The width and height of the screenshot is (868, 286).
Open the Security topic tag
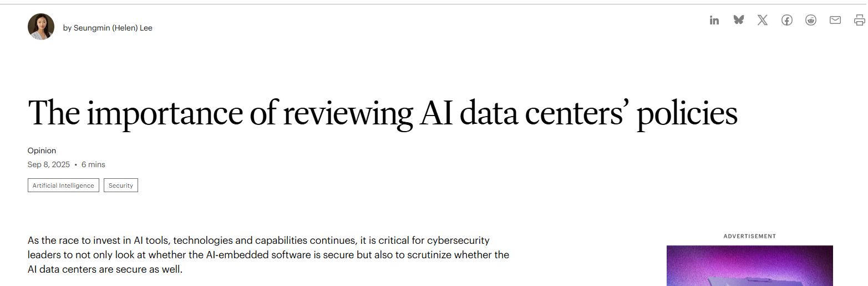tap(121, 185)
